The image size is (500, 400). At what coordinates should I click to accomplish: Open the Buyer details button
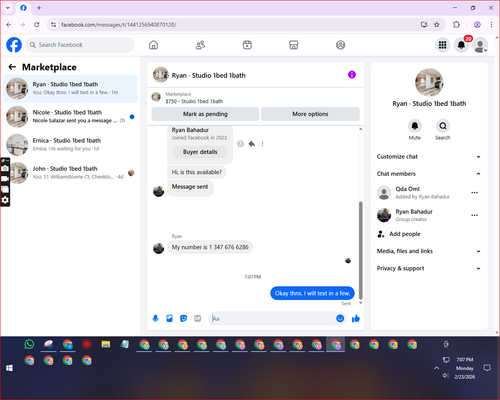tap(200, 152)
